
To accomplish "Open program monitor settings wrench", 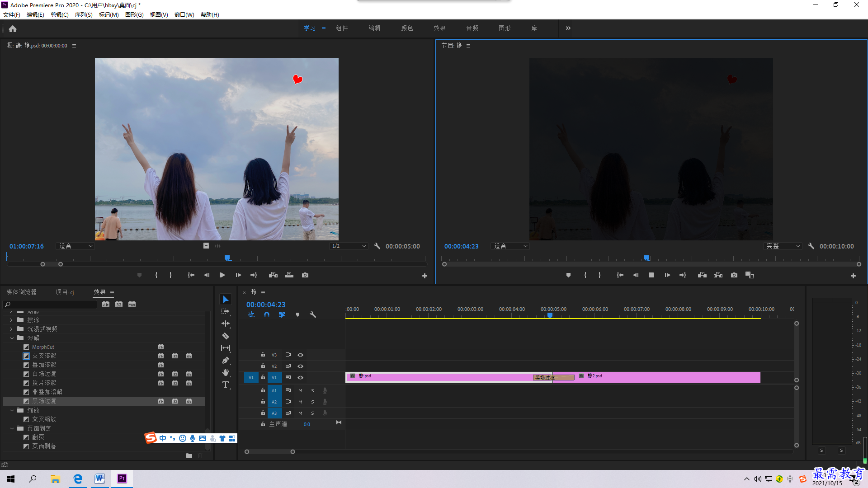I will tap(811, 246).
